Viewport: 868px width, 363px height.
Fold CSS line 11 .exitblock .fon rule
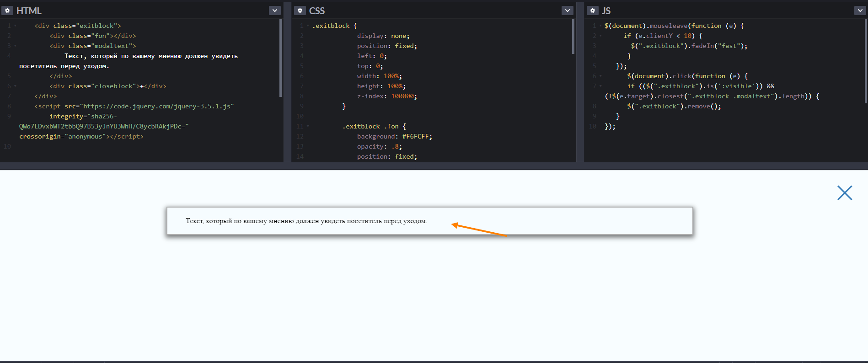click(x=308, y=127)
